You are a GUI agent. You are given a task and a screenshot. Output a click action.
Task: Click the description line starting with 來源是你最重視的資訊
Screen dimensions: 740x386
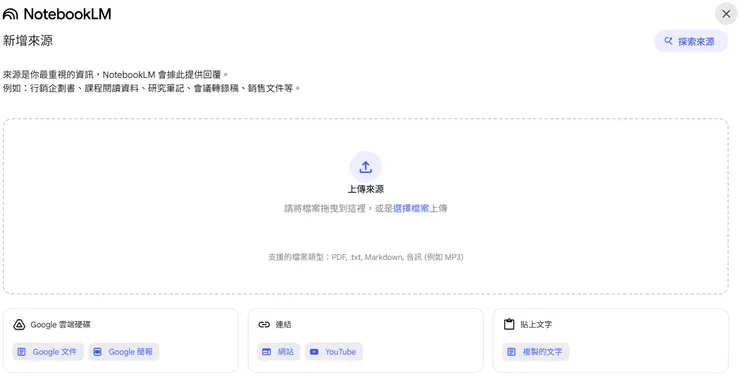(x=116, y=75)
